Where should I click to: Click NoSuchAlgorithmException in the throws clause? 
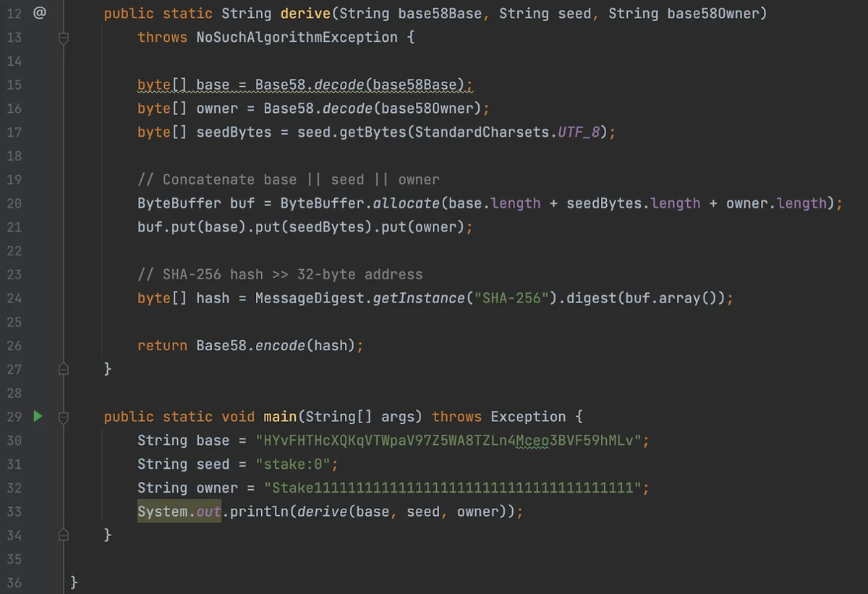coord(297,38)
